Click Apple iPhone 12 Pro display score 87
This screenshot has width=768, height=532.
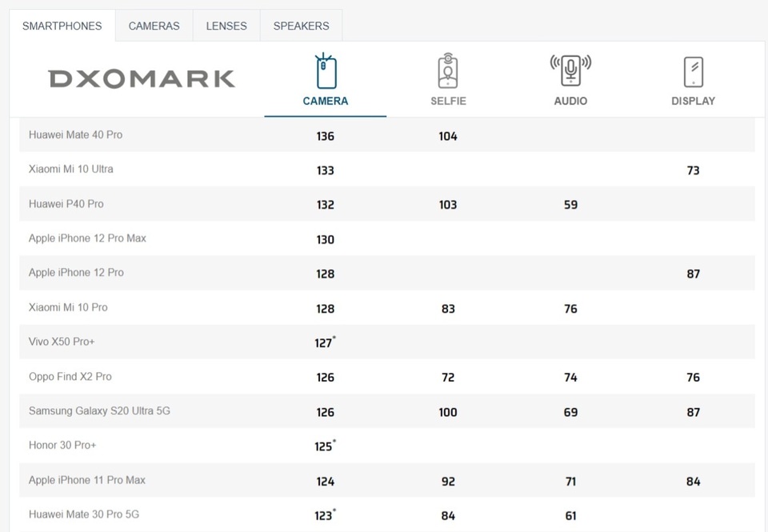coord(693,274)
